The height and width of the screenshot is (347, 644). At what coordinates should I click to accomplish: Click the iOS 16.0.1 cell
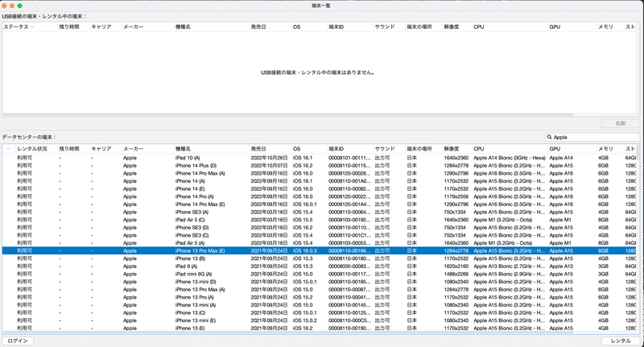[305, 204]
